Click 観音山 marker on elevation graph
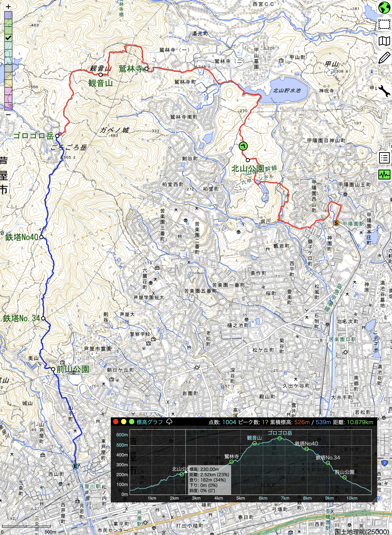 coord(255,443)
